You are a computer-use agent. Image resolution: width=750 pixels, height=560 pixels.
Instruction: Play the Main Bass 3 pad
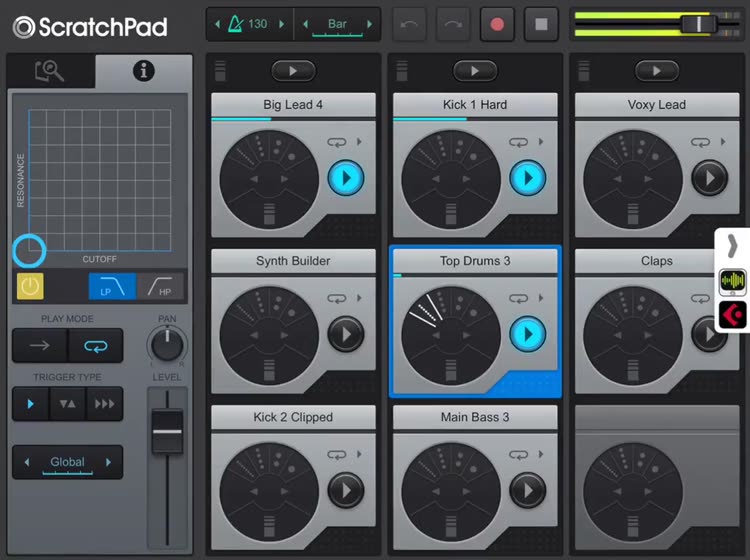tap(528, 490)
